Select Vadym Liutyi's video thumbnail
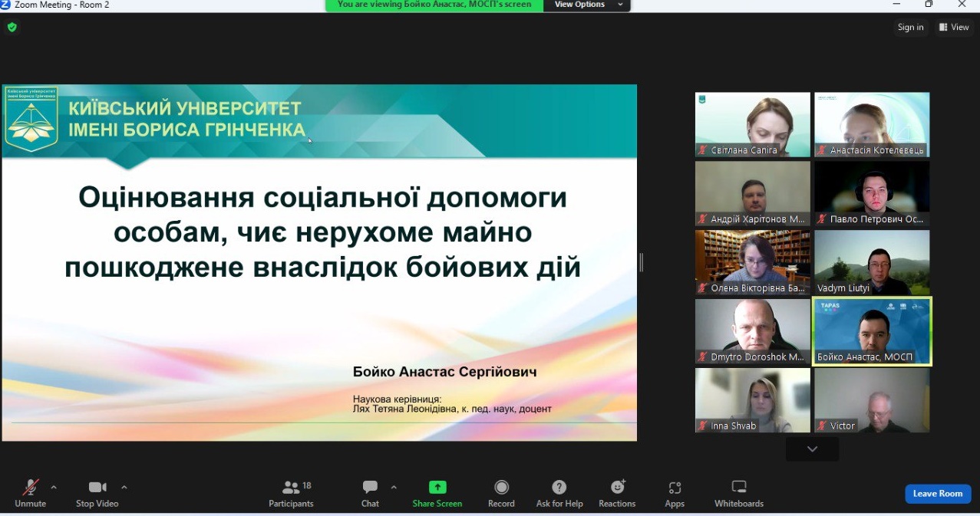The image size is (980, 516). click(x=871, y=262)
